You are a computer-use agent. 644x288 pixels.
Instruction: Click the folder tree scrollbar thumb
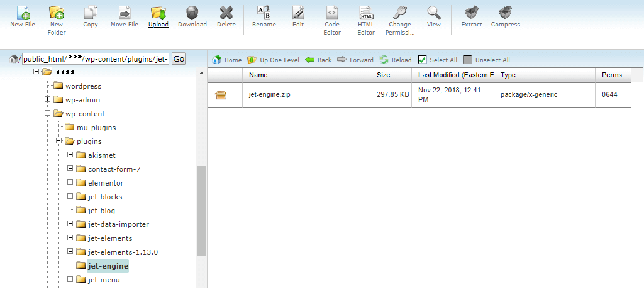(201, 211)
